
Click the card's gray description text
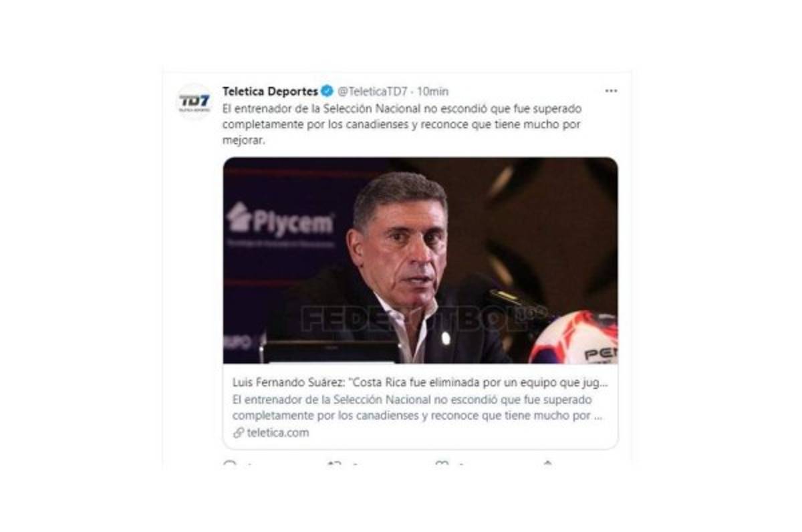coord(418,407)
